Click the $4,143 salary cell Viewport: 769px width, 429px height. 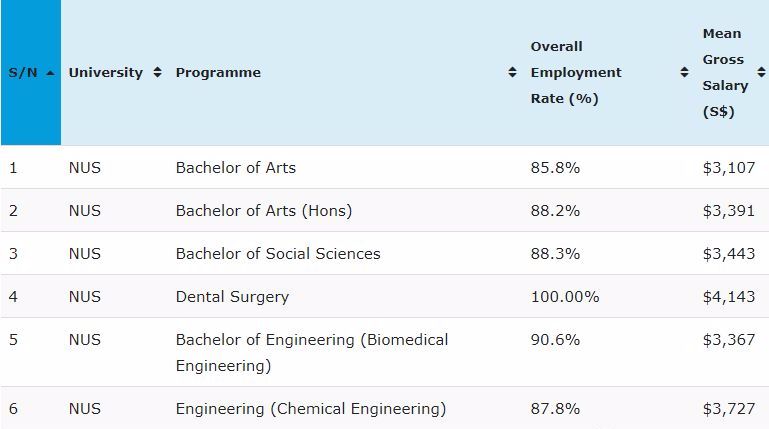[x=728, y=297]
